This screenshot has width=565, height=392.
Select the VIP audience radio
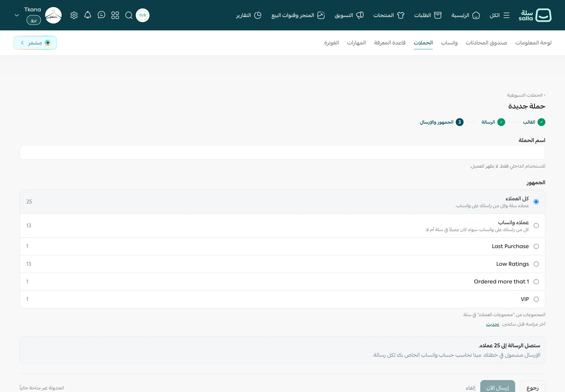pos(536,299)
